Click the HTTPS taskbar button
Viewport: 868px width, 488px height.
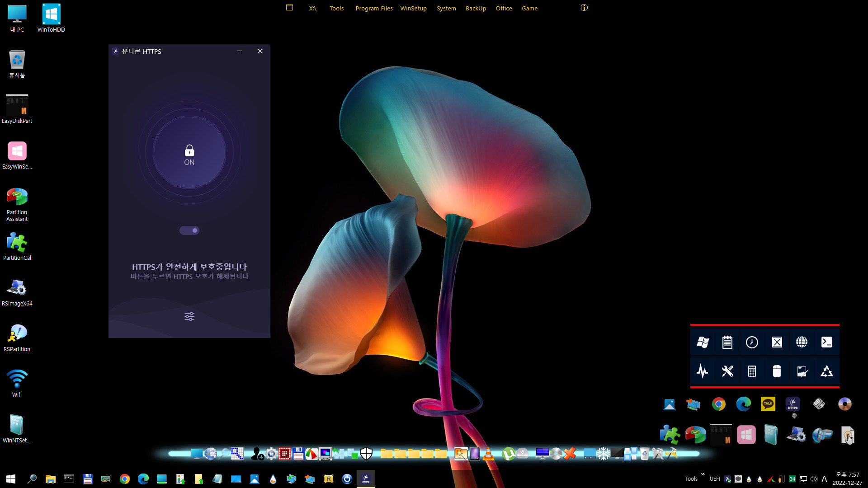[x=366, y=479]
